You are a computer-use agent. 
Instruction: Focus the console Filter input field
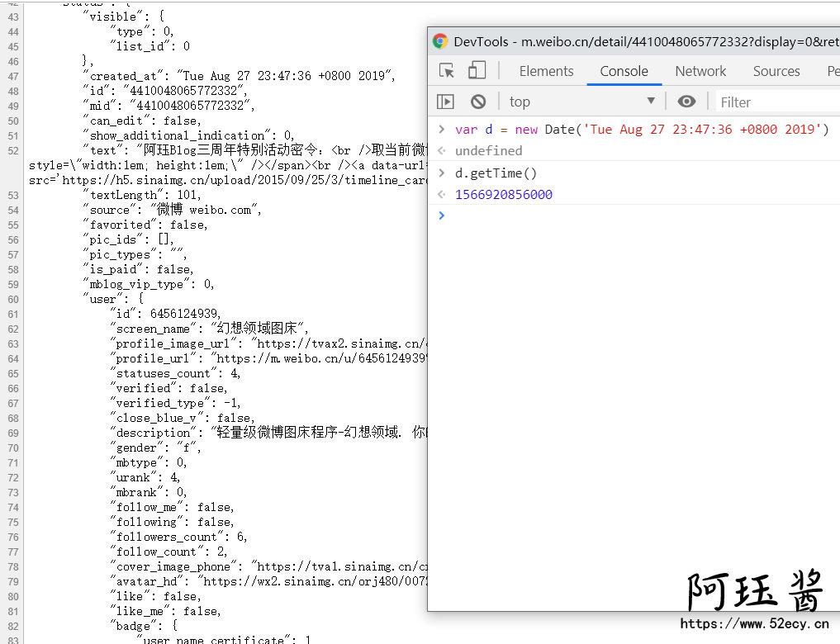point(776,102)
